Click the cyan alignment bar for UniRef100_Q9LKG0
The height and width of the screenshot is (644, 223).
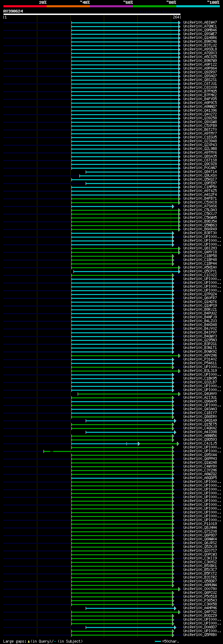pyautogui.click(x=130, y=176)
